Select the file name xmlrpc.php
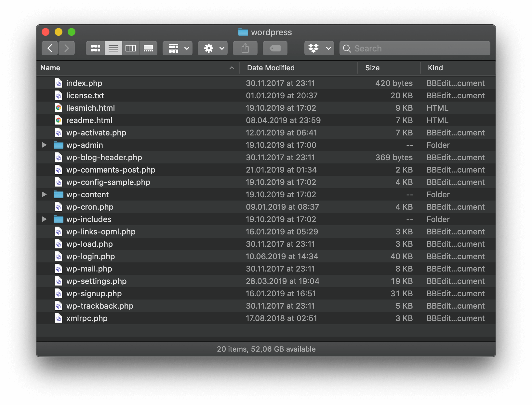Image resolution: width=532 pixels, height=405 pixels. point(87,318)
